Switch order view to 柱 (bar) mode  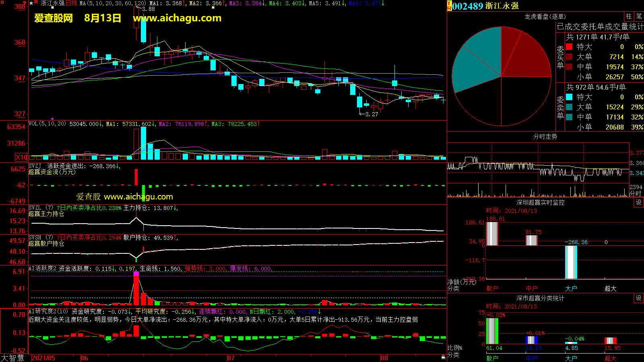click(629, 16)
